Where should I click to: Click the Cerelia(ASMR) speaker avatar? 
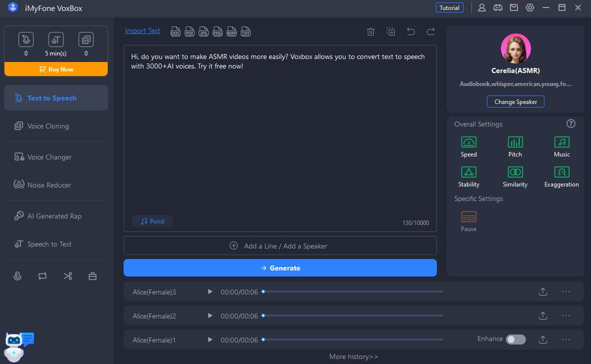pyautogui.click(x=515, y=48)
